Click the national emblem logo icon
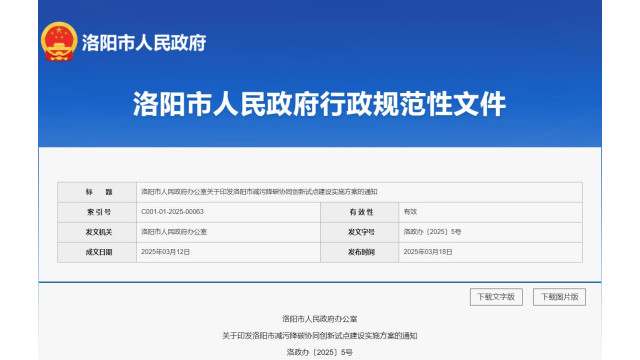Image resolution: width=640 pixels, height=360 pixels. point(59,42)
